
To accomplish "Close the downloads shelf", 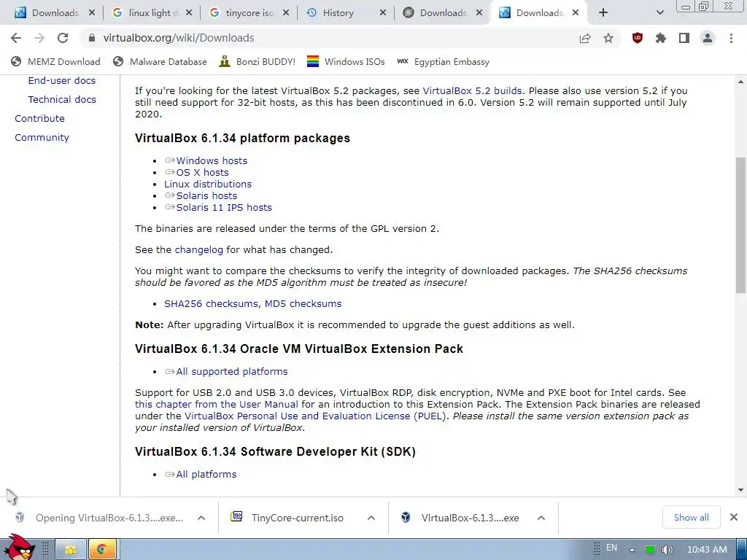I will coord(734,517).
